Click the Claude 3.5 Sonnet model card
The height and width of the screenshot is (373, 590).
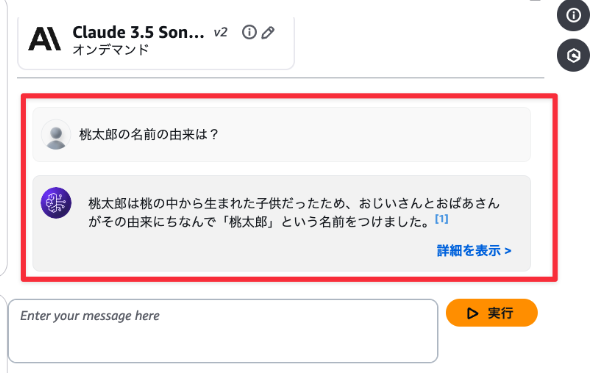tap(156, 41)
